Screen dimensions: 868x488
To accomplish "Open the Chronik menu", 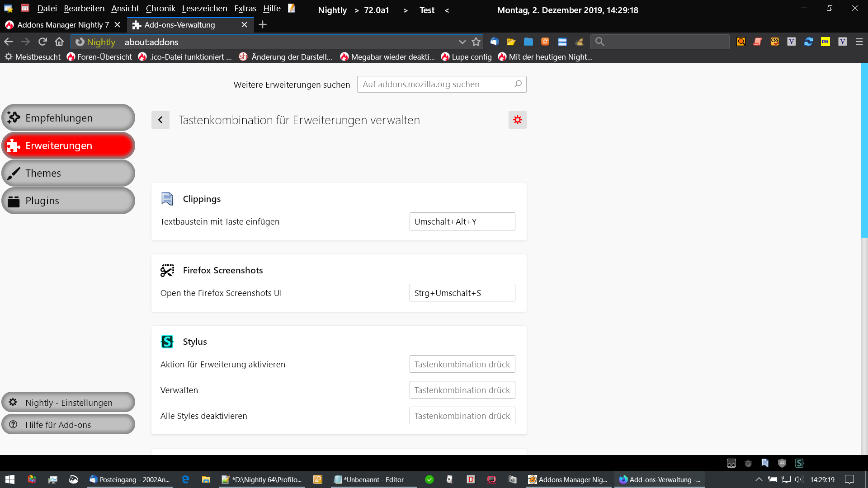I will coord(160,9).
